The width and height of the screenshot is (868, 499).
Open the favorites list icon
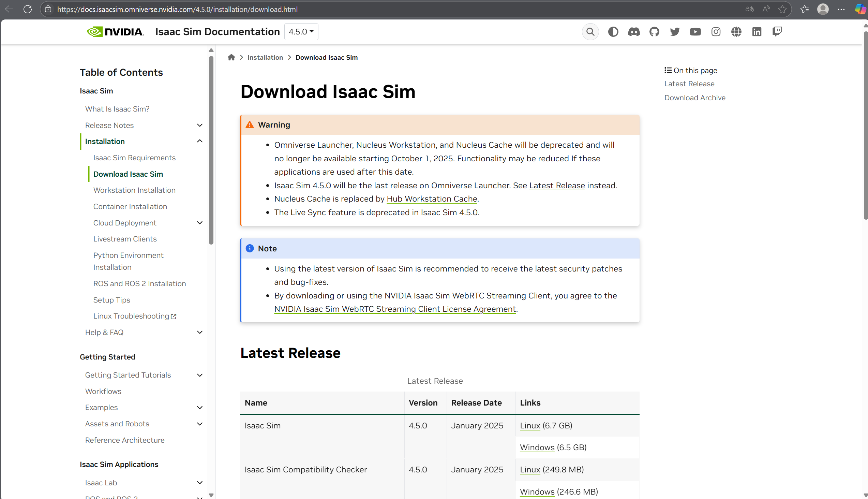coord(805,9)
